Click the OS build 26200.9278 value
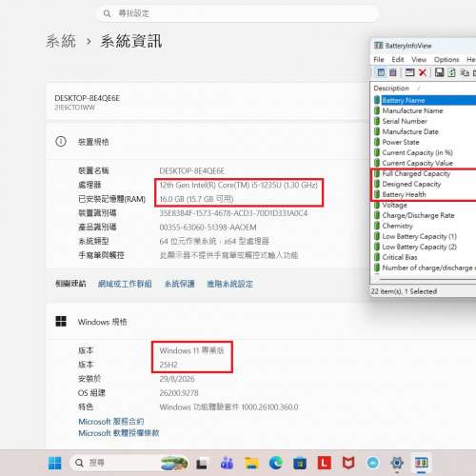Viewport: 476px width, 476px height. point(179,393)
